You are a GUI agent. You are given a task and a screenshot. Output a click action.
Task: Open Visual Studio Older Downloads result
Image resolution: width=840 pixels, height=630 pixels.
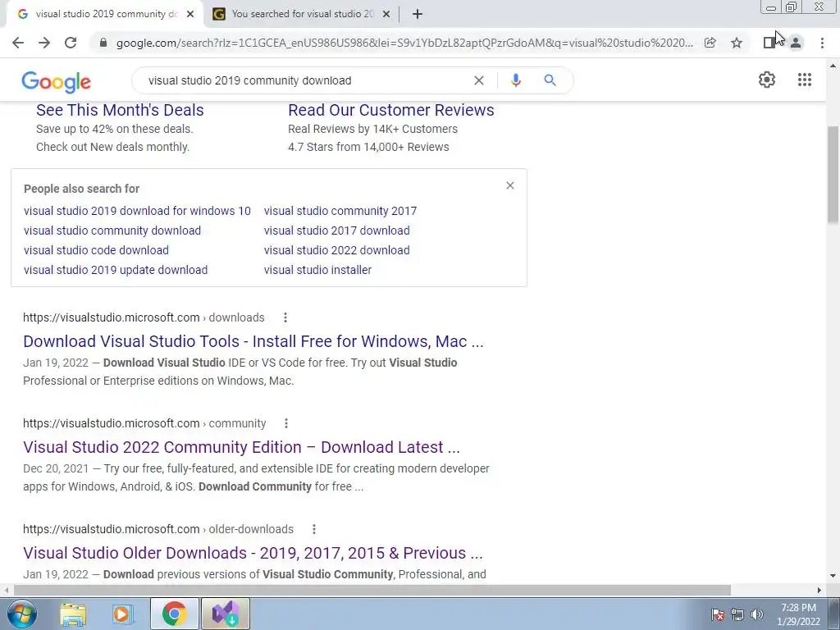pos(253,553)
